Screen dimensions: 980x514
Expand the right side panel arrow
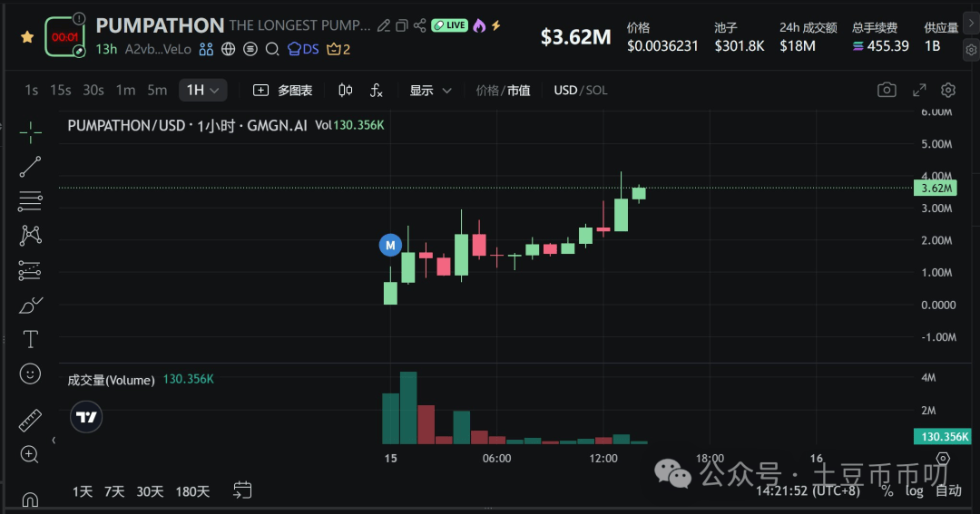coord(971,23)
